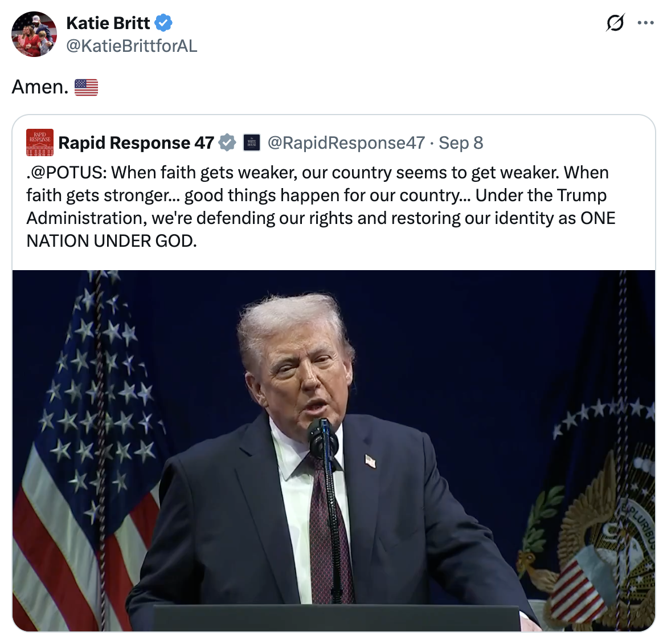Open the @POTUS mention in quoted post
This screenshot has width=671, height=644.
(66, 173)
